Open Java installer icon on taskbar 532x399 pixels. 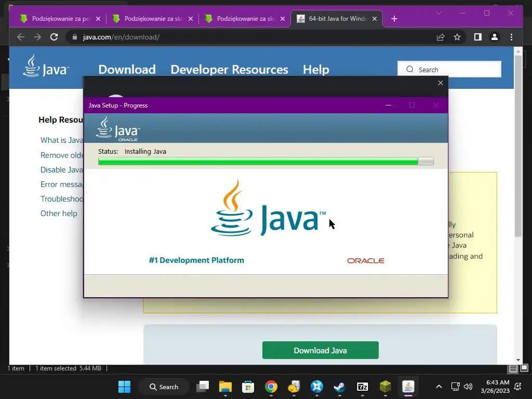coord(408,387)
